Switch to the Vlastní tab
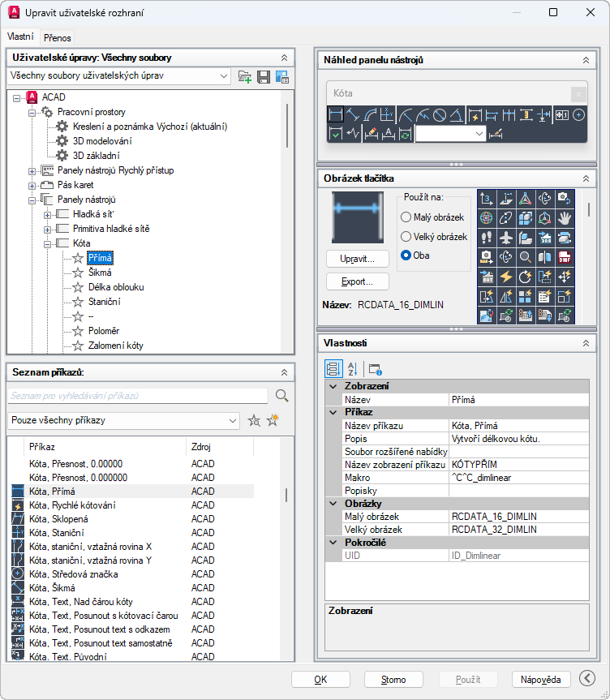 pyautogui.click(x=20, y=37)
